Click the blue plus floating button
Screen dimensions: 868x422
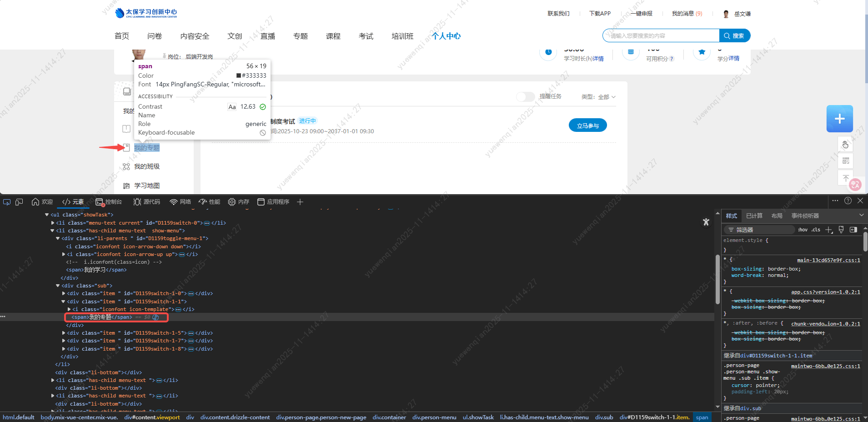pyautogui.click(x=839, y=118)
